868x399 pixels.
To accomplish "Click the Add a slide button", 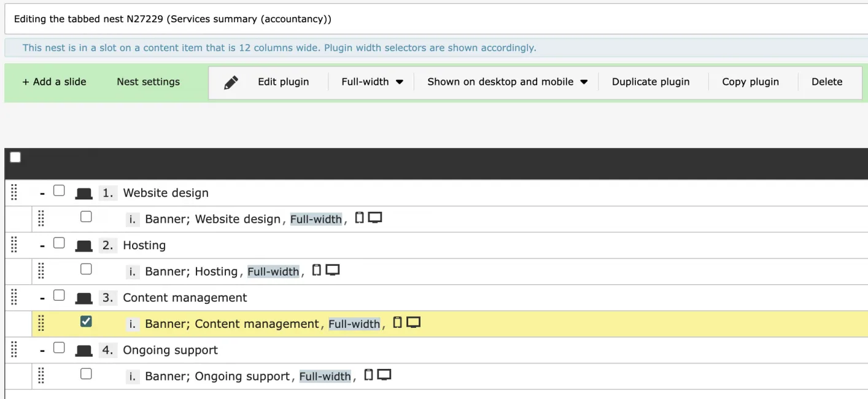I will [x=53, y=81].
